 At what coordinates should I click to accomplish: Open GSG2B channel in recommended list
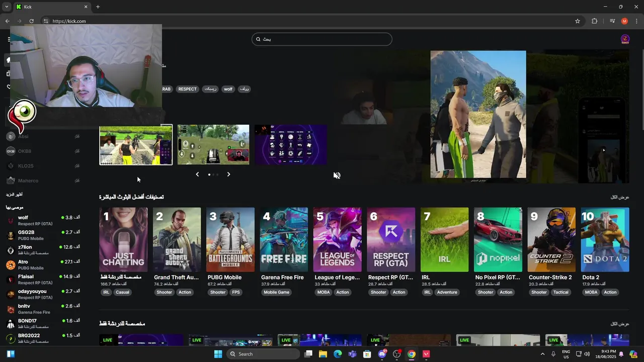tap(43, 235)
